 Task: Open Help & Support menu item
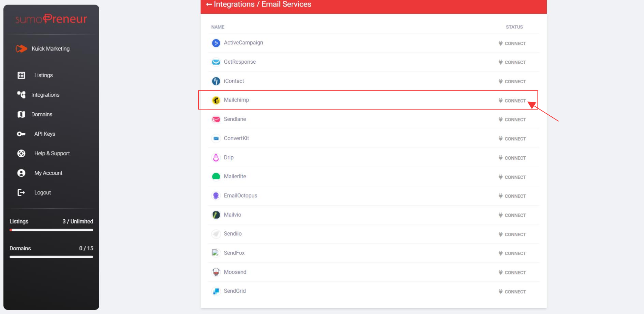coord(51,154)
